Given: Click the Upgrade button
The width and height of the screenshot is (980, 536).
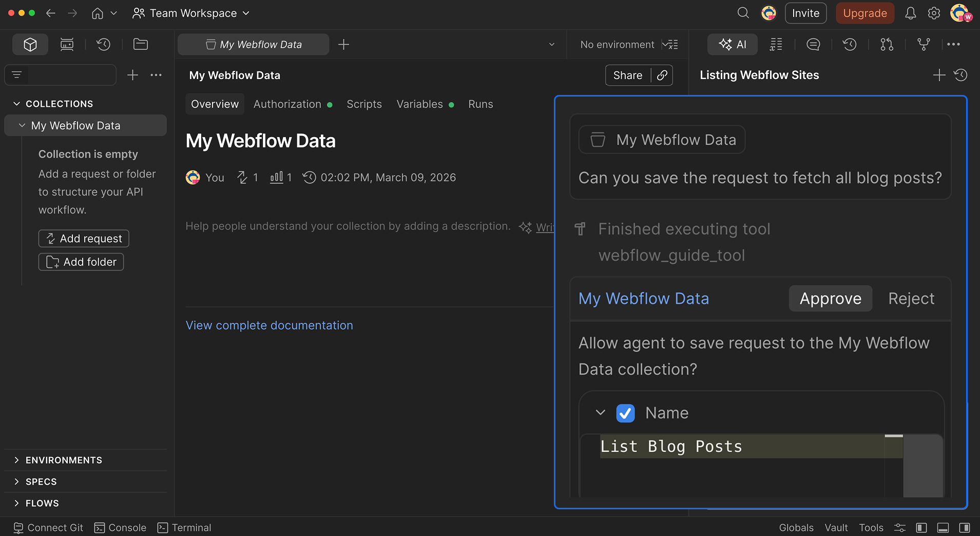Looking at the screenshot, I should pyautogui.click(x=865, y=13).
